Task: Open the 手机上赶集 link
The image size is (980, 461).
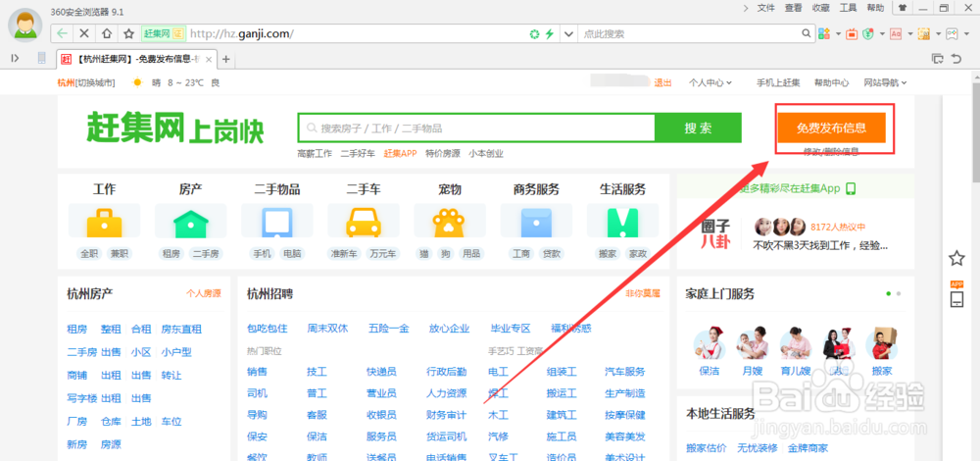Action: [778, 82]
